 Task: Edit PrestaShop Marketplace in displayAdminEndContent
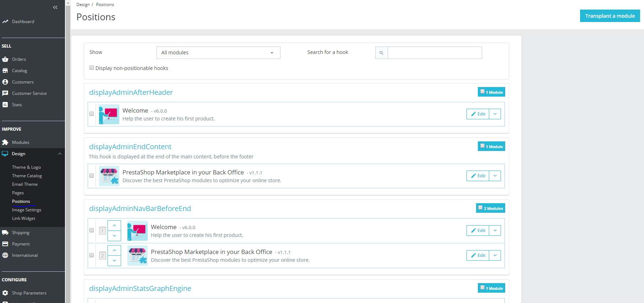click(x=478, y=176)
